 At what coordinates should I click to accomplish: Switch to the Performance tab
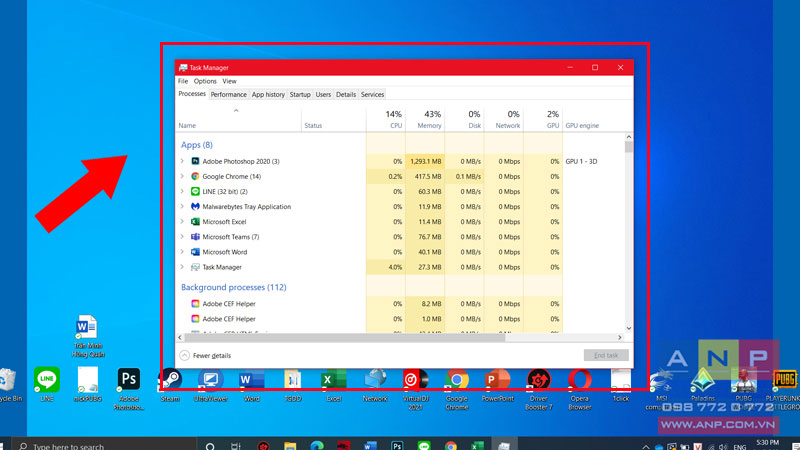[229, 94]
